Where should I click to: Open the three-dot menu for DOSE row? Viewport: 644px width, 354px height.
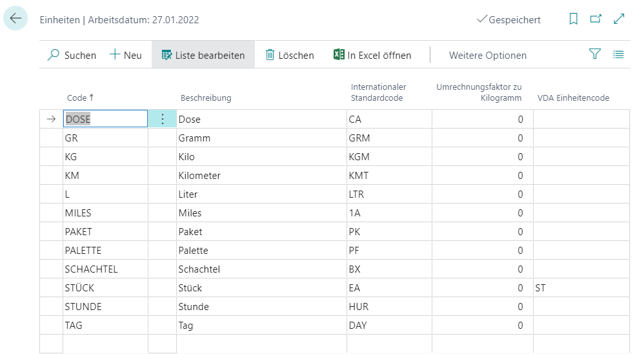click(162, 119)
